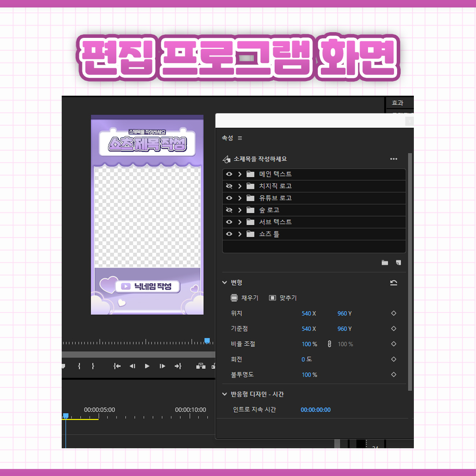Viewport: 476px width, 476px height.
Task: Step back one frame
Action: (x=132, y=366)
